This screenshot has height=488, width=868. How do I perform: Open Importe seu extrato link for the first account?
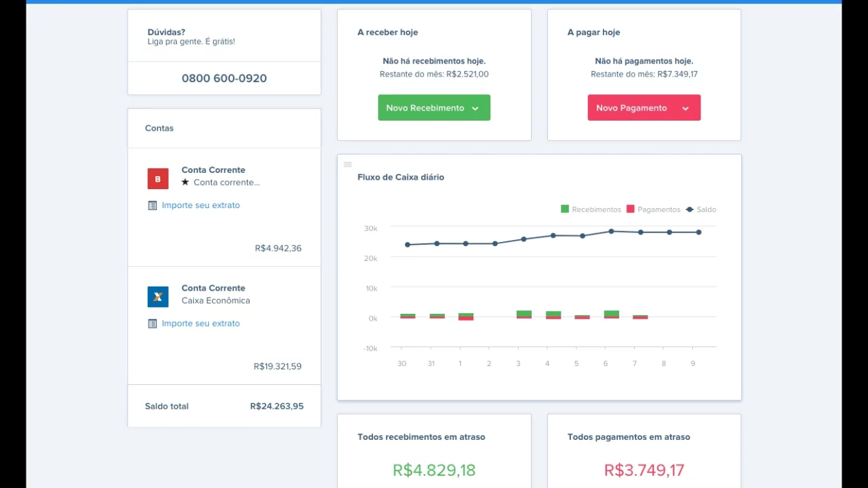pos(201,205)
